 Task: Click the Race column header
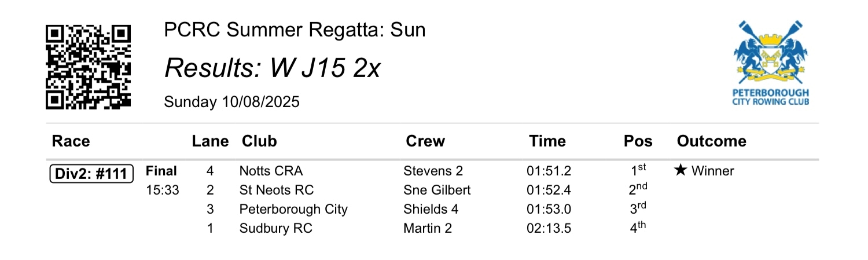[x=71, y=141]
